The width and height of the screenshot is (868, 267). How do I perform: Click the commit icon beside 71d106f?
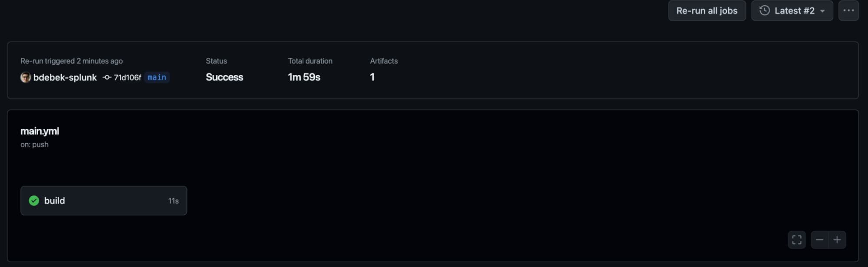click(107, 77)
